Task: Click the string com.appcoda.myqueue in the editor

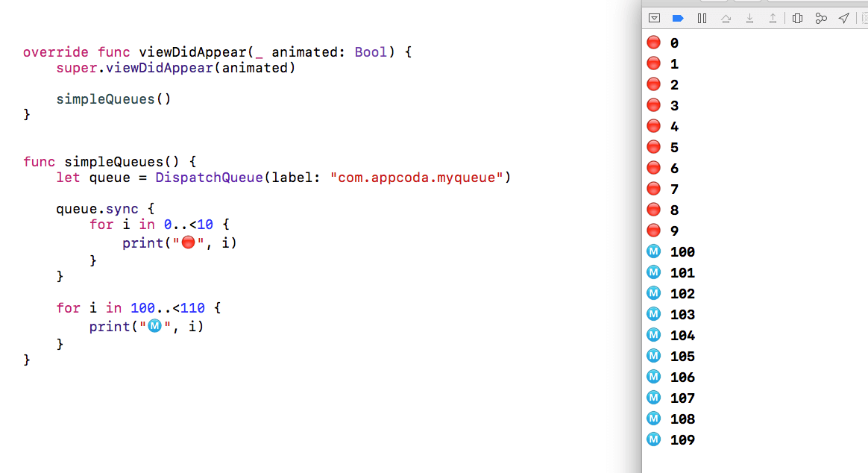Action: pyautogui.click(x=417, y=178)
